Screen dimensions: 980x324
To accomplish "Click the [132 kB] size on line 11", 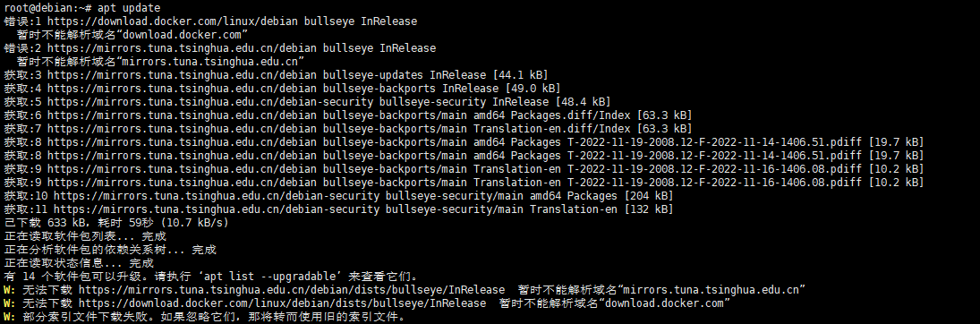I will point(645,209).
